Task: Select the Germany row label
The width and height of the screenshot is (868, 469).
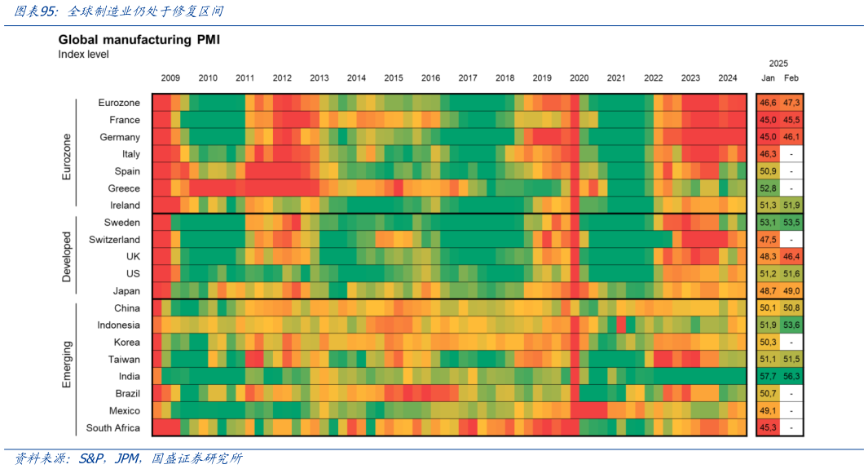Action: 120,137
